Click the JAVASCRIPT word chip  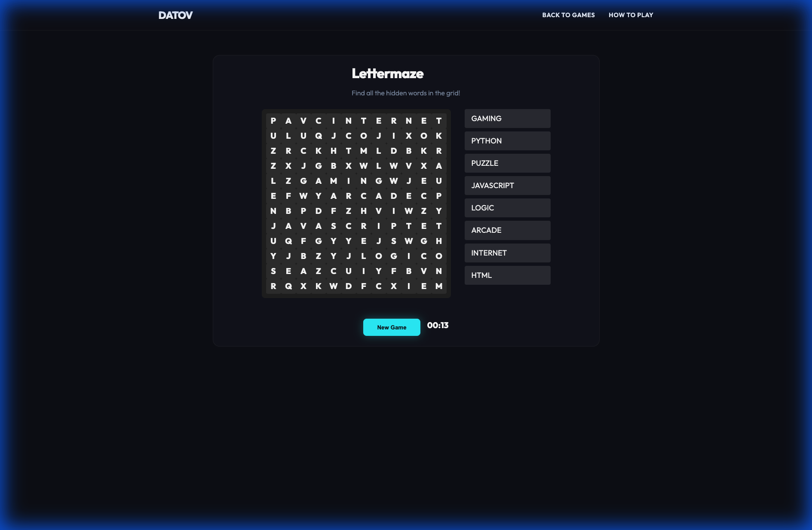[507, 185]
